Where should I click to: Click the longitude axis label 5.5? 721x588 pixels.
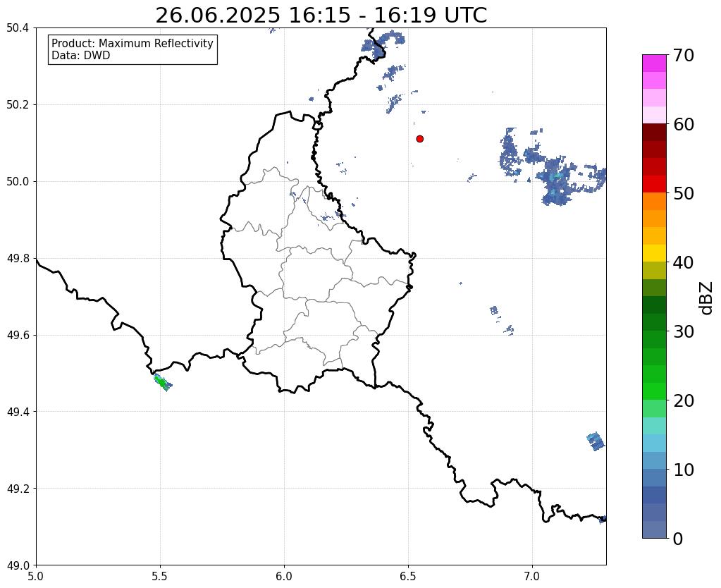[160, 576]
